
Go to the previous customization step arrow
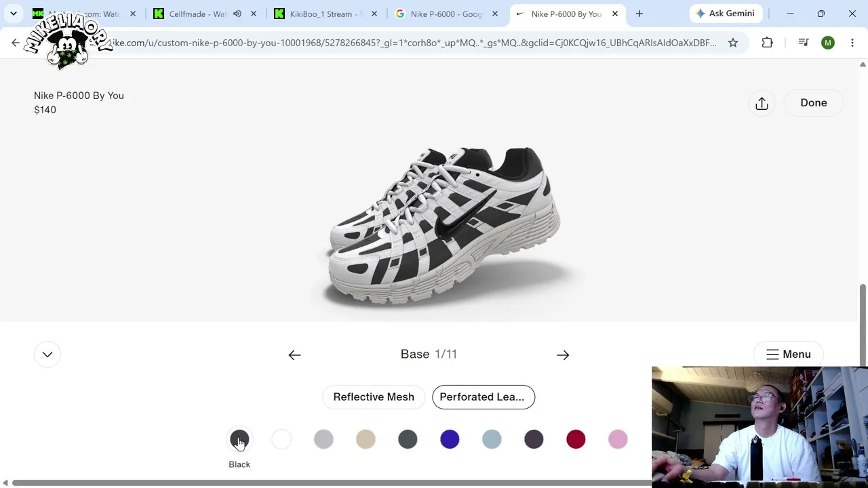(x=294, y=354)
